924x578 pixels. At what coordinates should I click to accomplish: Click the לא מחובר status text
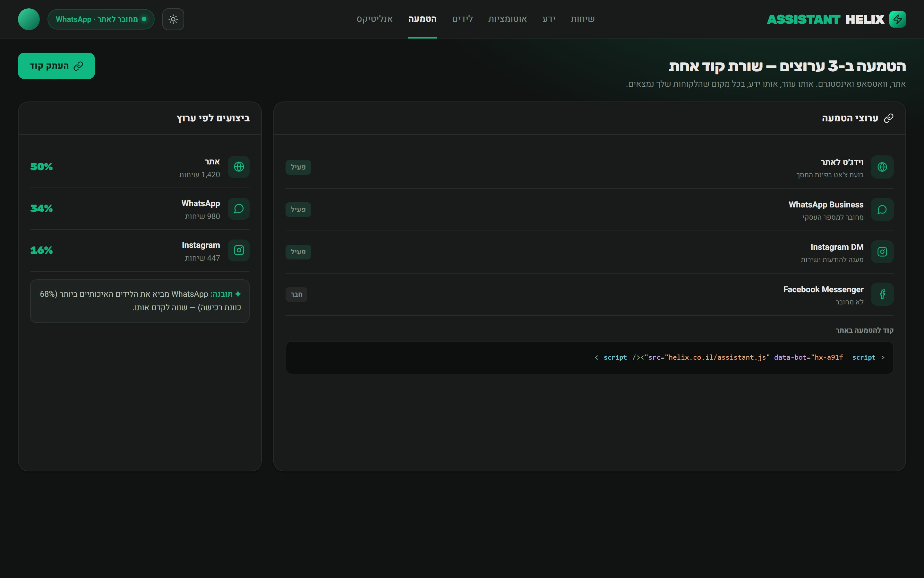pos(850,302)
